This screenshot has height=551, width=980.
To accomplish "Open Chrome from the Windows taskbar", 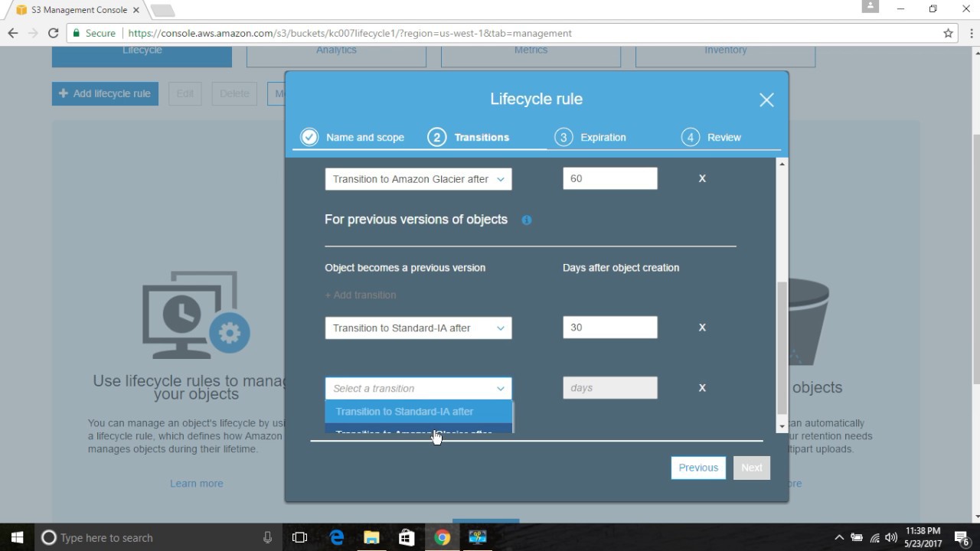I will (442, 537).
